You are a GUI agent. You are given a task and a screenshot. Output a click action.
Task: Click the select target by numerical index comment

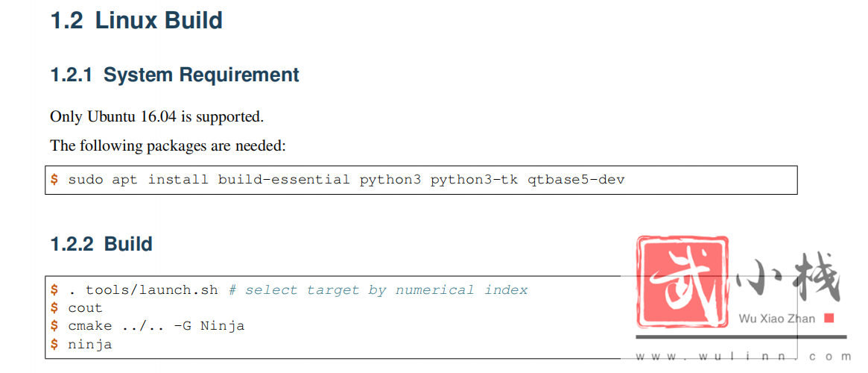click(378, 290)
